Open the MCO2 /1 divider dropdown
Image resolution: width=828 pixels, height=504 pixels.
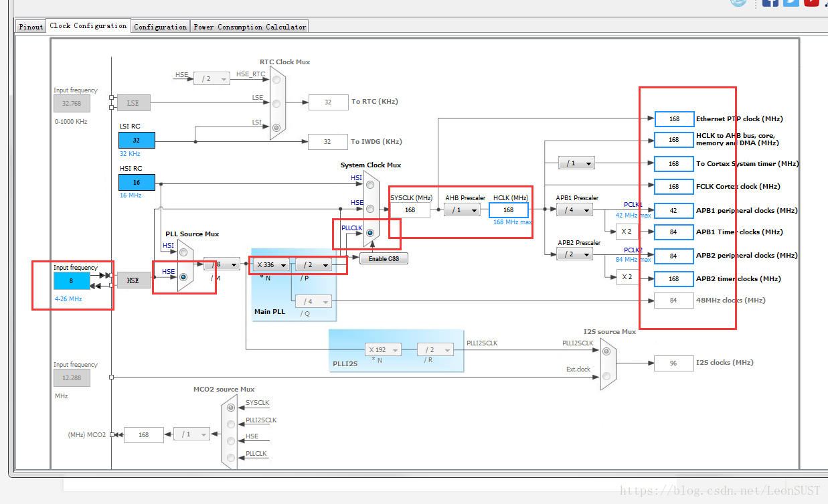[191, 434]
